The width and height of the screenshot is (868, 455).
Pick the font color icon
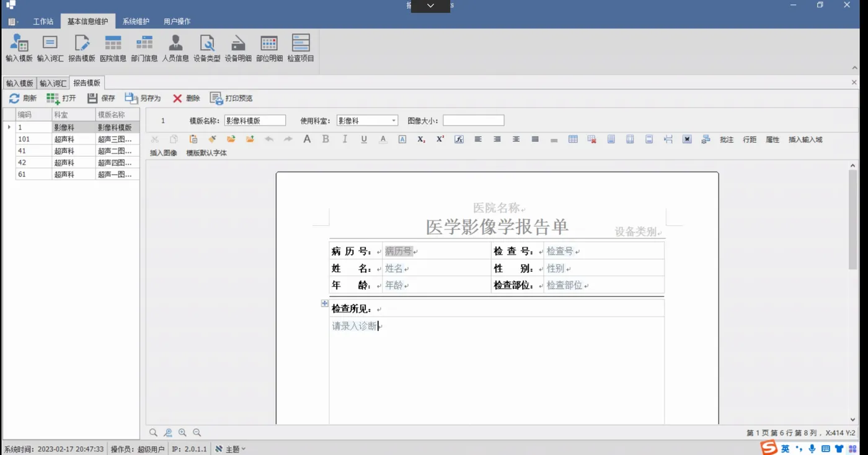[383, 139]
